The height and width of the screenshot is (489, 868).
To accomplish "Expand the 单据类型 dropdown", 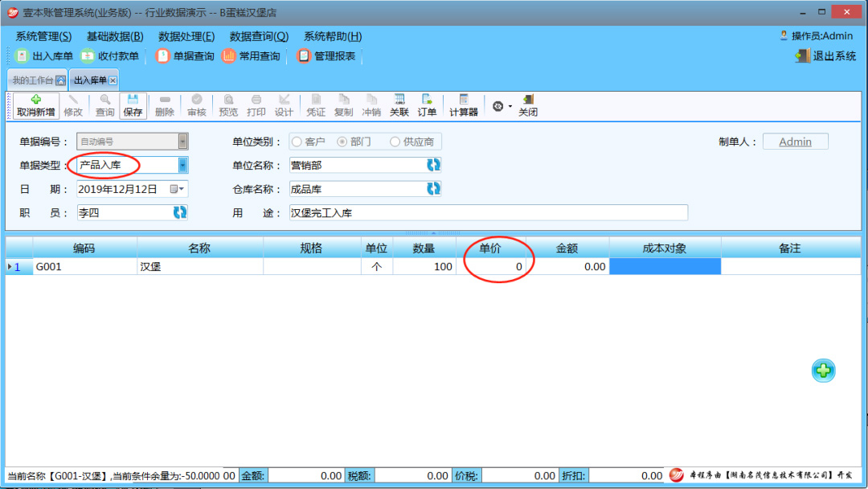I will click(x=182, y=165).
